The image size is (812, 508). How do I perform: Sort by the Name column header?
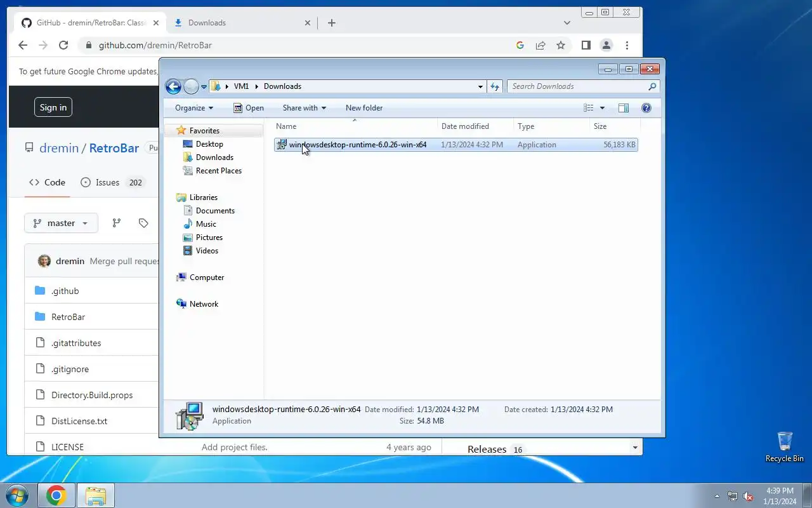pos(355,126)
